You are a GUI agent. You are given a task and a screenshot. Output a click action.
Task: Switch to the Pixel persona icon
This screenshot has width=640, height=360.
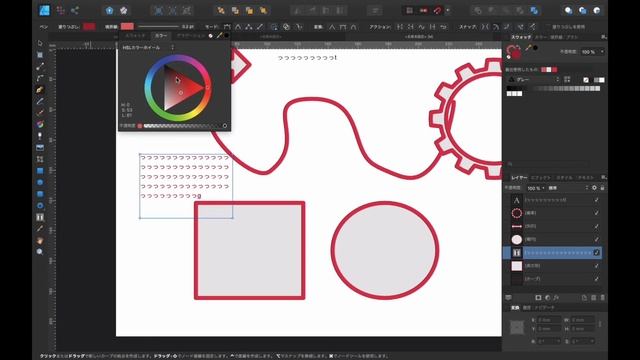coord(60,11)
